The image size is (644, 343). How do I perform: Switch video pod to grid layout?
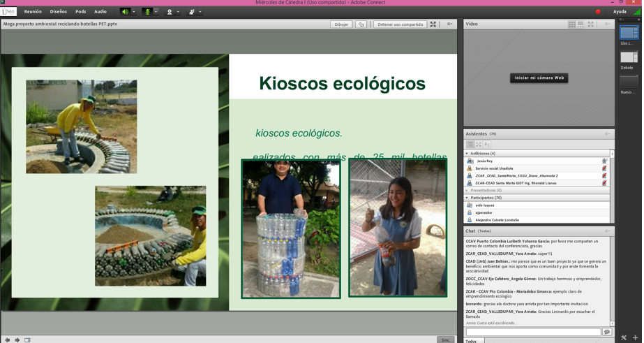(x=571, y=24)
